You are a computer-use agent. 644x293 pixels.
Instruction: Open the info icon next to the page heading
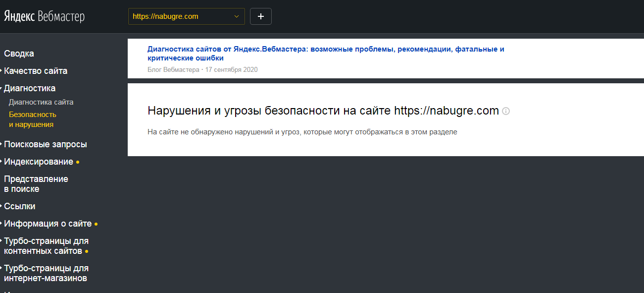(x=506, y=111)
